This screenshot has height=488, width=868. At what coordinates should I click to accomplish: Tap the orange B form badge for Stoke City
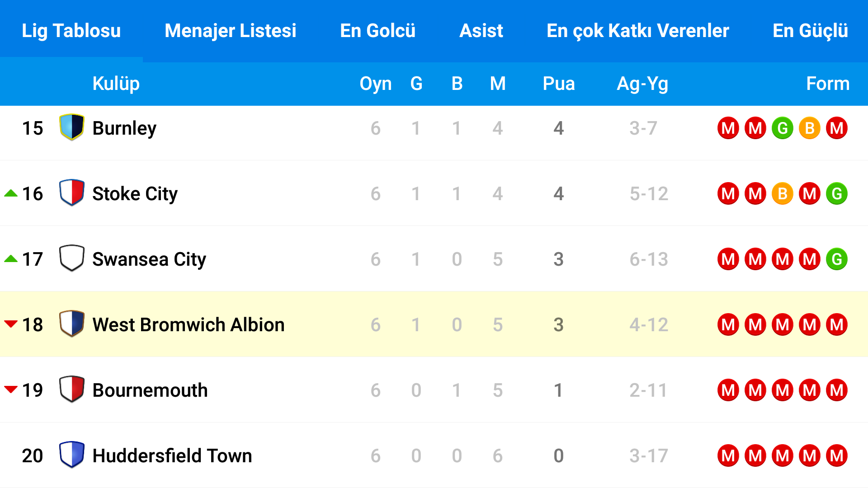[783, 194]
